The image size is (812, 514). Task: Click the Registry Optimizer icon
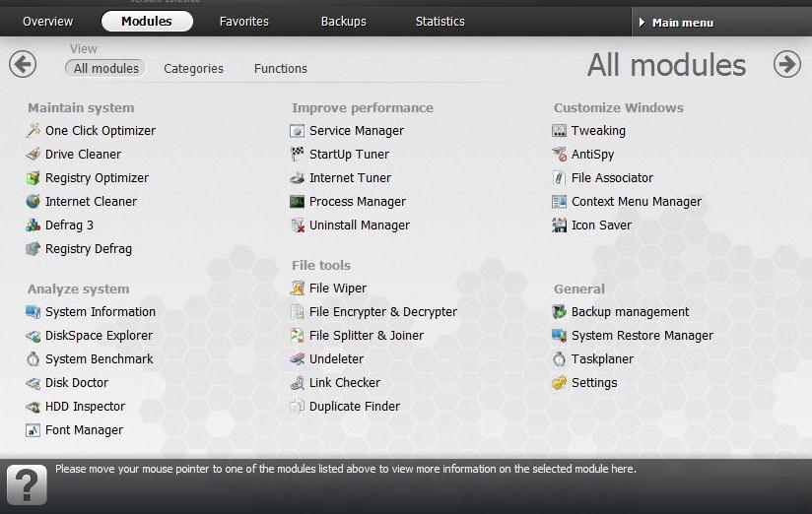click(x=34, y=178)
